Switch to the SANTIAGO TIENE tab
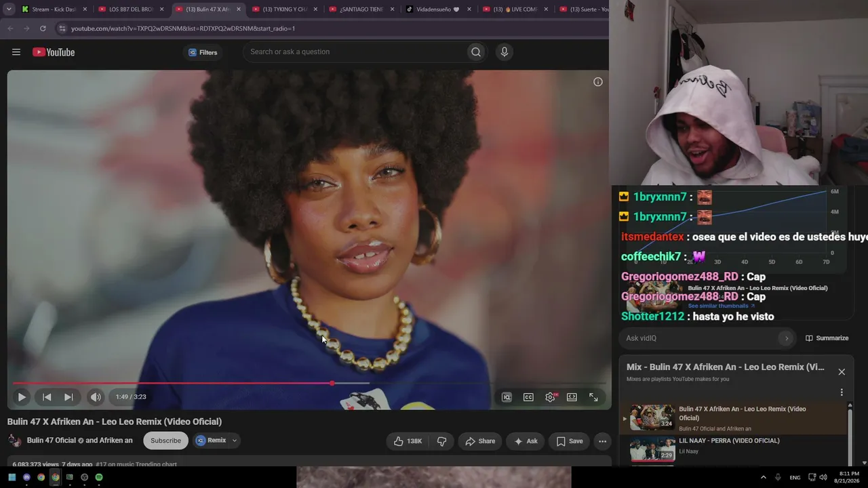The image size is (868, 488). (x=361, y=9)
